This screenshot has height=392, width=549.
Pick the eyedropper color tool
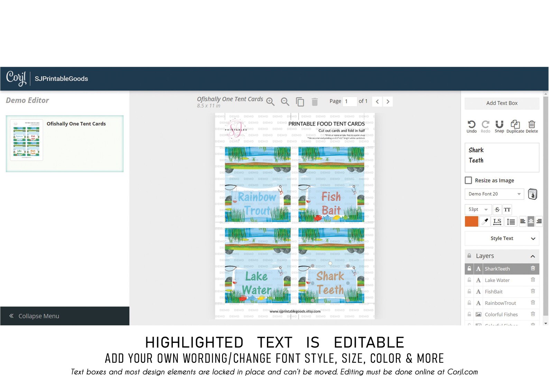485,222
